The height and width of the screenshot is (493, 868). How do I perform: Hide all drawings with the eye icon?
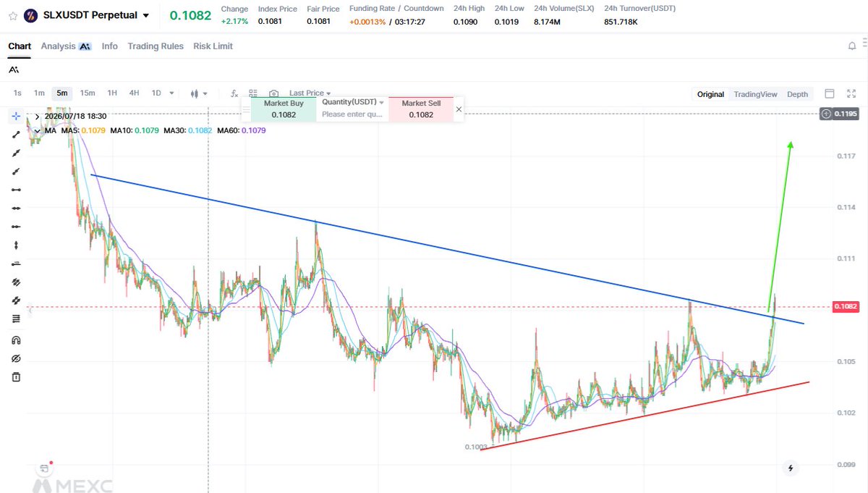point(16,358)
